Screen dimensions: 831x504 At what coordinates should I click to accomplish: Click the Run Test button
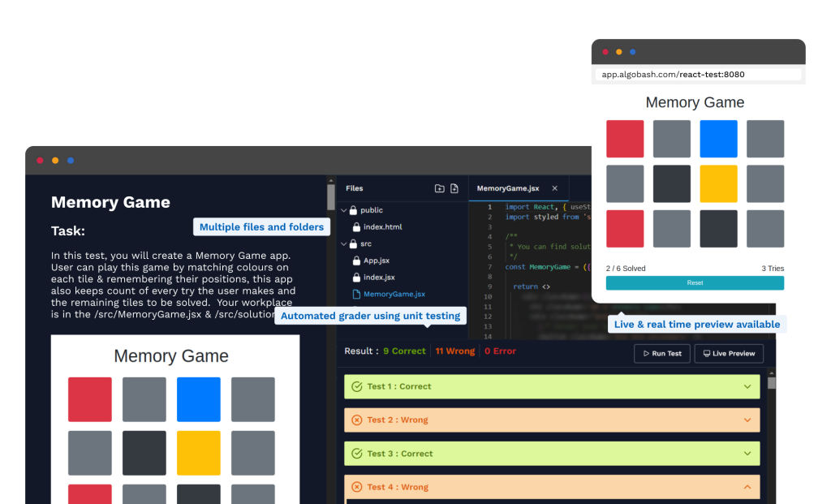click(661, 353)
